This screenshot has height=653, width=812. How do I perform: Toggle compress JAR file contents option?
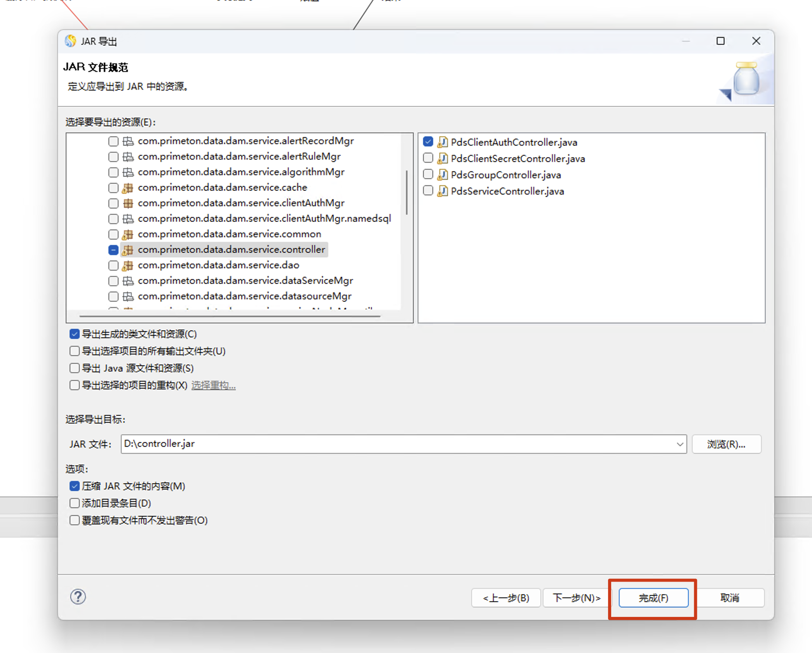(x=75, y=486)
